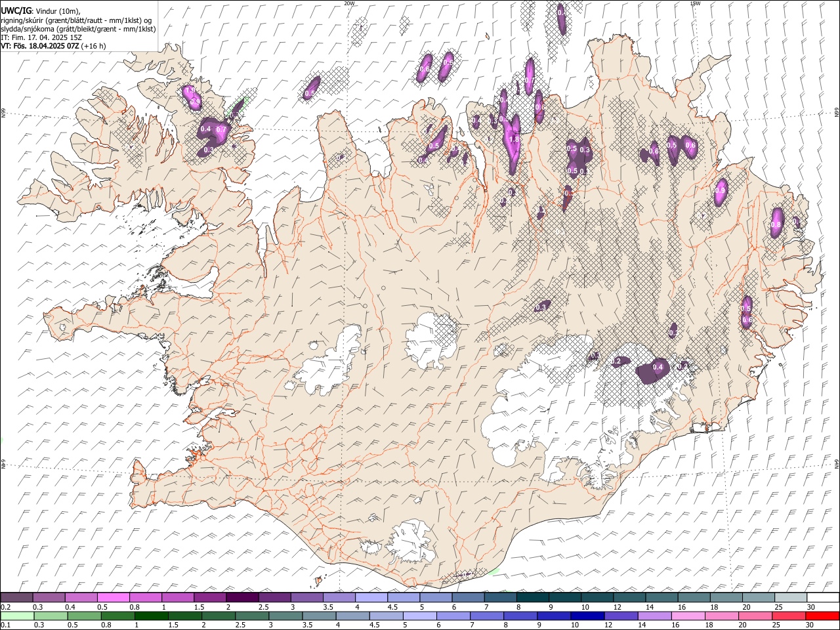Viewport: 840px width, 630px height.
Task: Click the dark purple 2 swatch in the snow legend
Action: pyautogui.click(x=242, y=598)
